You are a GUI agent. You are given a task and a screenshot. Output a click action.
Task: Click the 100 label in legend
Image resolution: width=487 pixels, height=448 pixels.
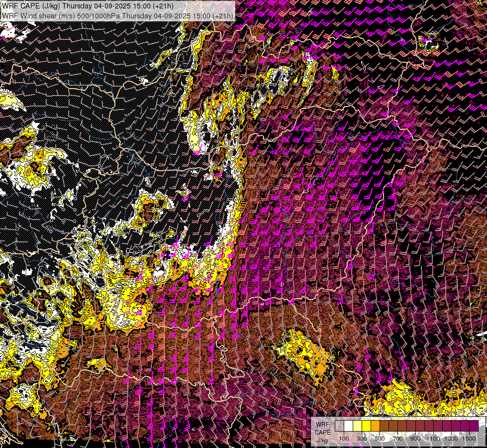344,439
